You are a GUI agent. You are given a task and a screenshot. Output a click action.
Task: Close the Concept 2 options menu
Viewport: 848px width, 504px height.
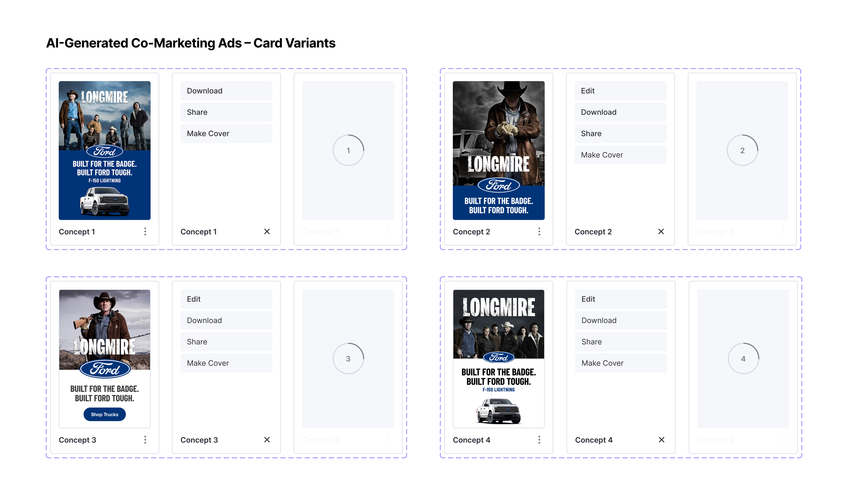click(661, 232)
